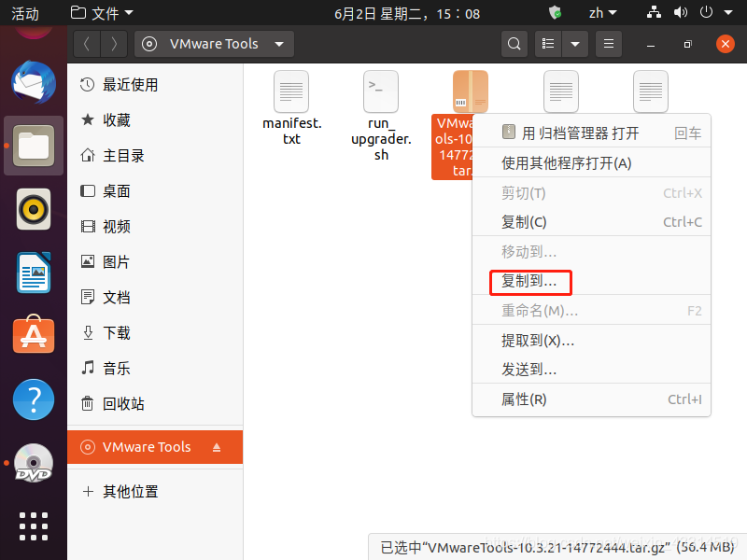Open 桌面 in the sidebar
This screenshot has width=747, height=560.
[x=155, y=191]
